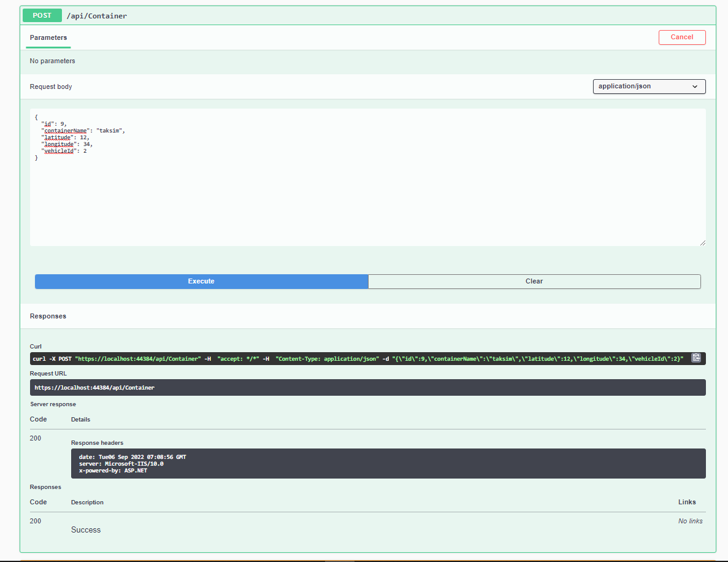The height and width of the screenshot is (562, 728).
Task: Expand the application/json content-type selector
Action: click(x=648, y=86)
